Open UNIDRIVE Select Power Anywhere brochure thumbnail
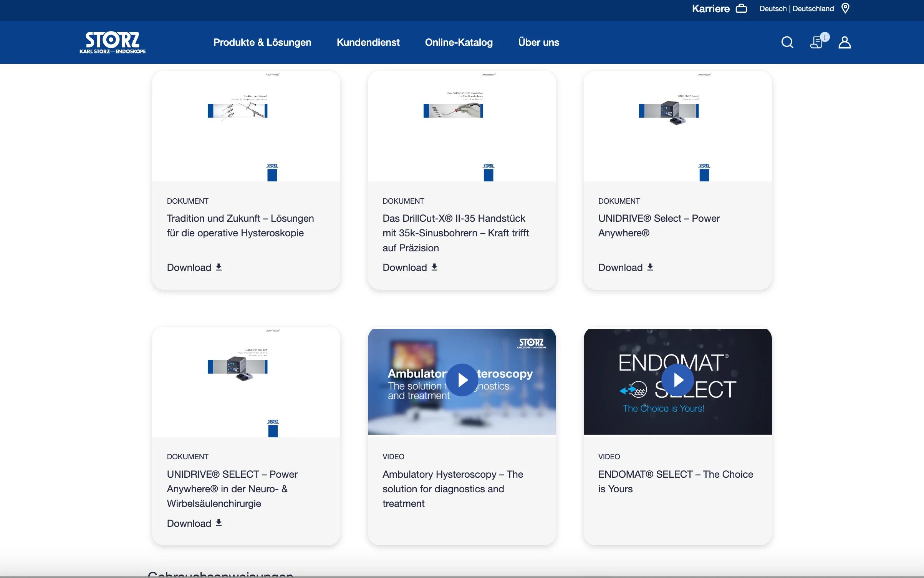Image resolution: width=924 pixels, height=578 pixels. click(x=678, y=126)
